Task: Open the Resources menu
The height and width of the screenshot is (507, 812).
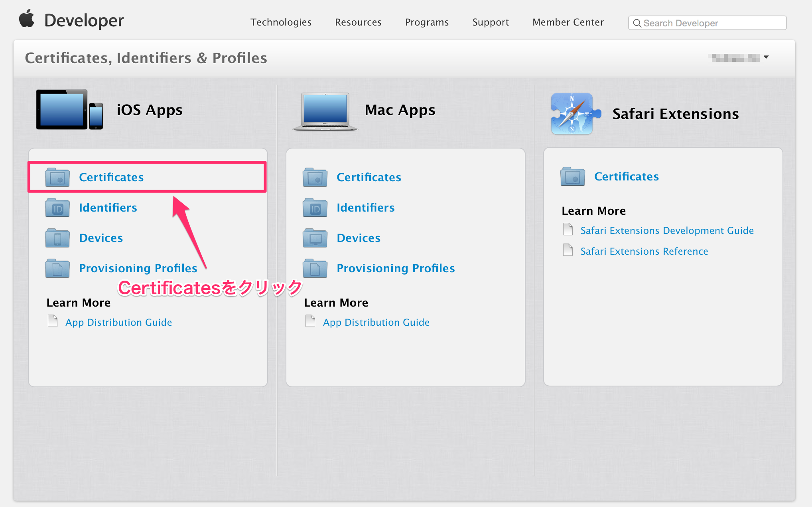Action: pyautogui.click(x=358, y=22)
